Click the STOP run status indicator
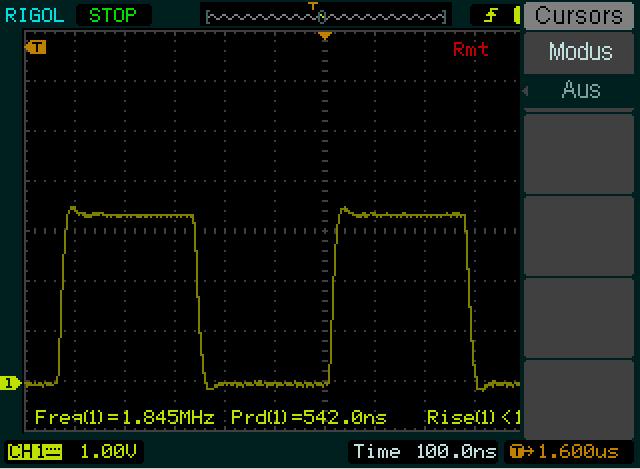The image size is (640, 469). tap(113, 16)
